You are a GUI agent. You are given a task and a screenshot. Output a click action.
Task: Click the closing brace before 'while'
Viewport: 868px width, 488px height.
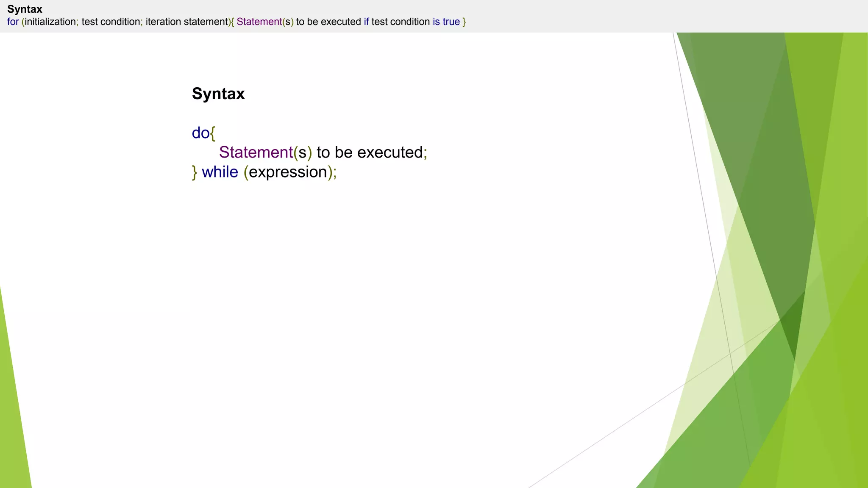pos(195,172)
